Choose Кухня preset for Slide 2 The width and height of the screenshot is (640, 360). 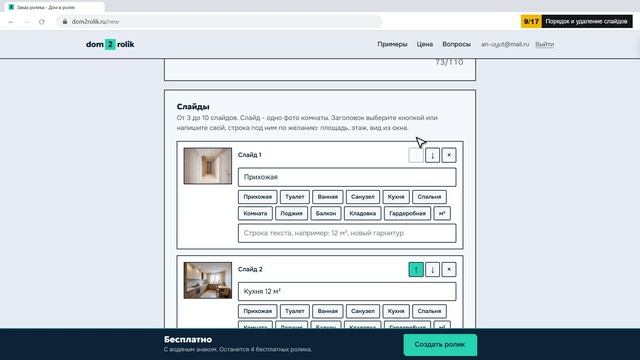(x=396, y=311)
